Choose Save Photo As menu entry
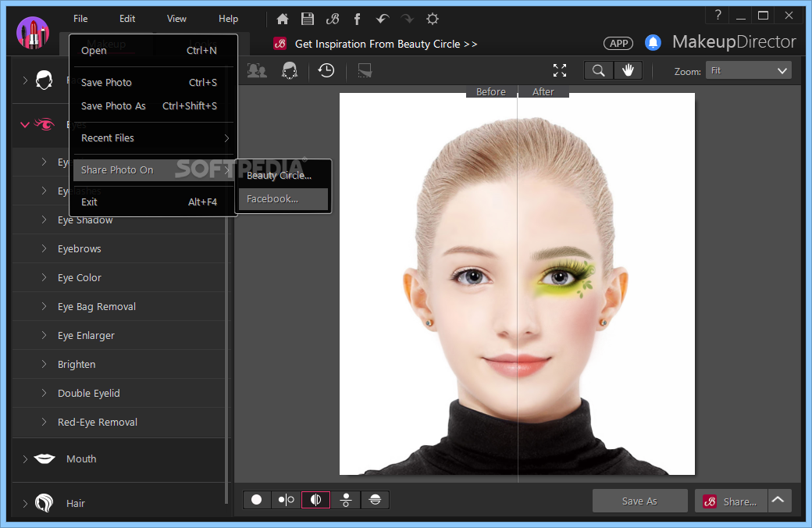Viewport: 812px width, 528px height. click(154, 105)
